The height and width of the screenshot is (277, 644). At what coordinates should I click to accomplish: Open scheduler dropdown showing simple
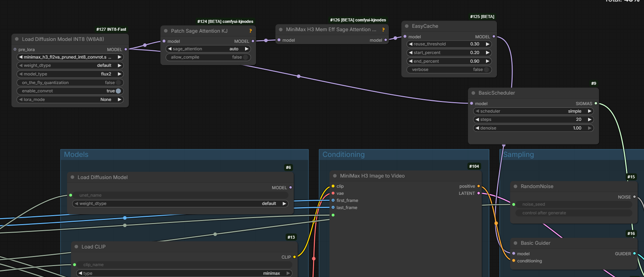click(533, 111)
